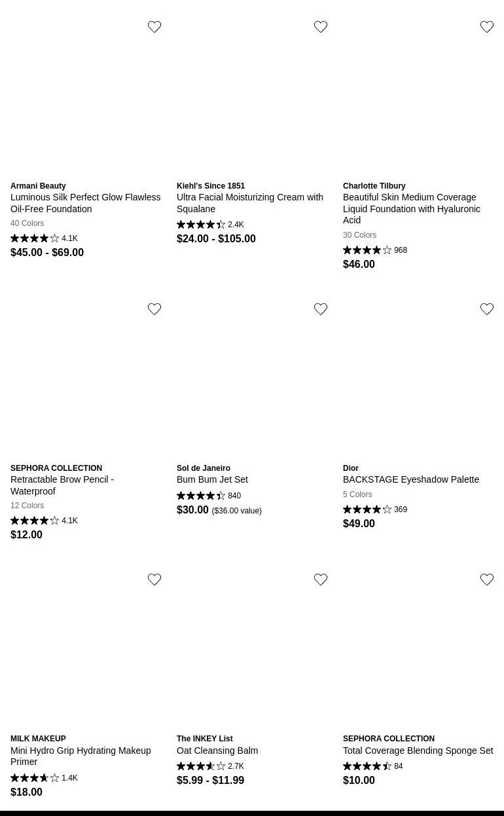Click the Total Coverage Sponge $10.00 price
504x816 pixels.
(359, 780)
